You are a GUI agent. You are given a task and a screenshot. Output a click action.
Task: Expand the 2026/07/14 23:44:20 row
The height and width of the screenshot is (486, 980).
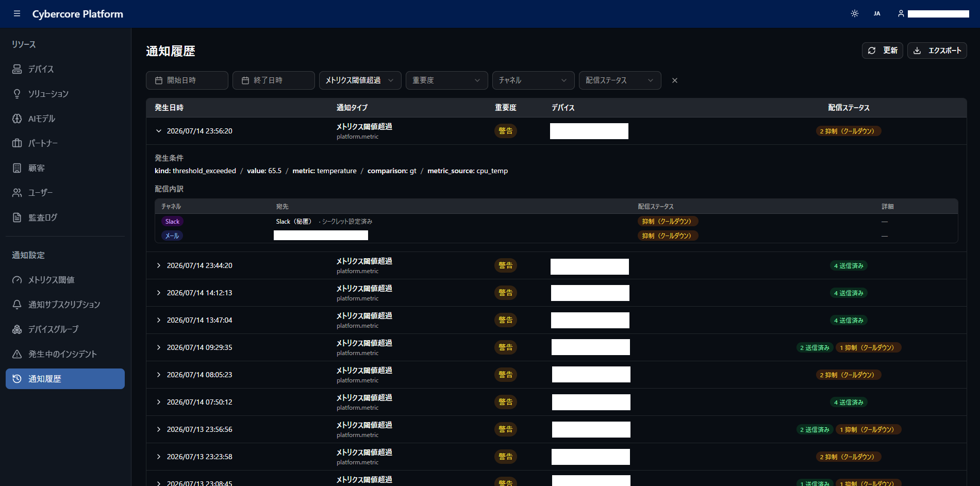pos(159,265)
